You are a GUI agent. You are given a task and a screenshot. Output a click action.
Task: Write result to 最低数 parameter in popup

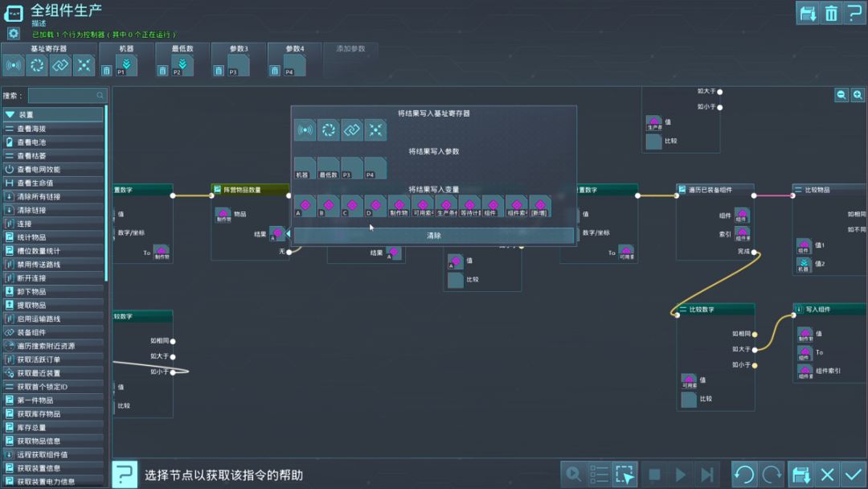tap(328, 168)
